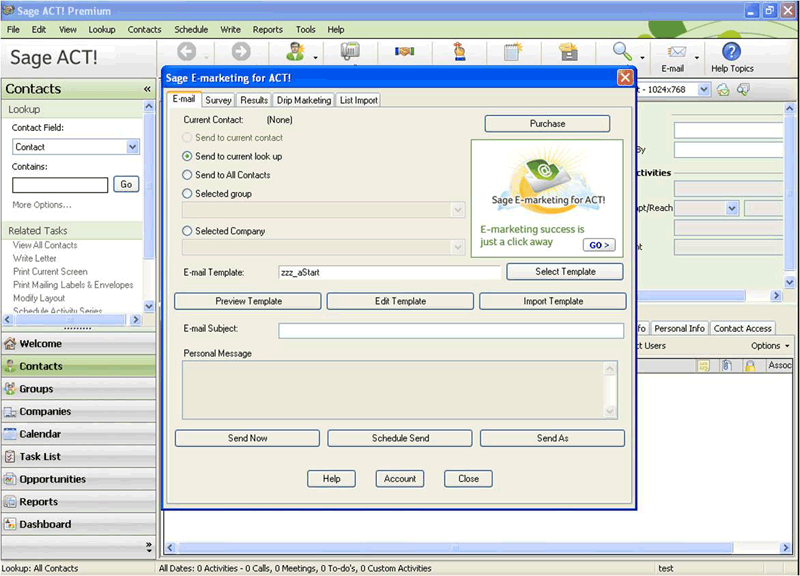This screenshot has width=800, height=576.
Task: Open the 1024x768 layout dropdown
Action: pos(704,90)
